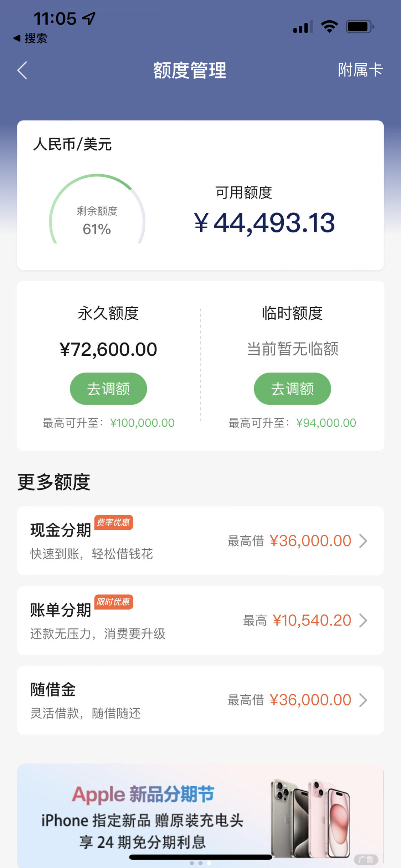401x868 pixels.
Task: Open the 现金分期 title
Action: (61, 530)
